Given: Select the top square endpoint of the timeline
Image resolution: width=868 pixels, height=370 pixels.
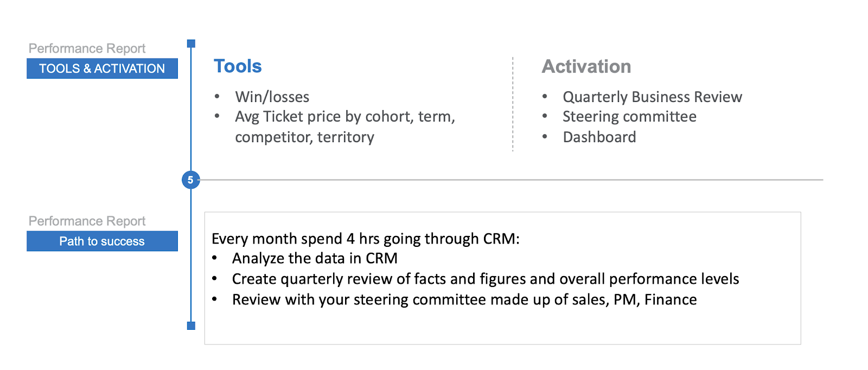Looking at the screenshot, I should [x=191, y=43].
